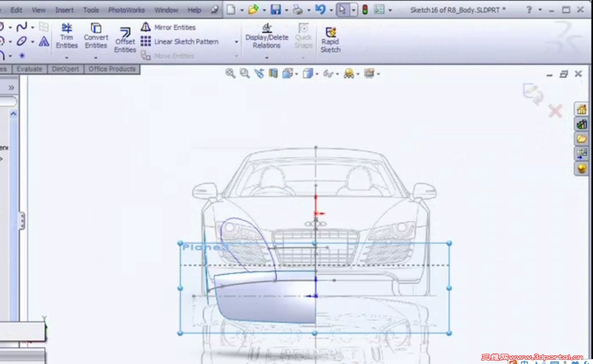Expand the Select tool dropdown arrow
This screenshot has width=593, height=364.
[353, 10]
